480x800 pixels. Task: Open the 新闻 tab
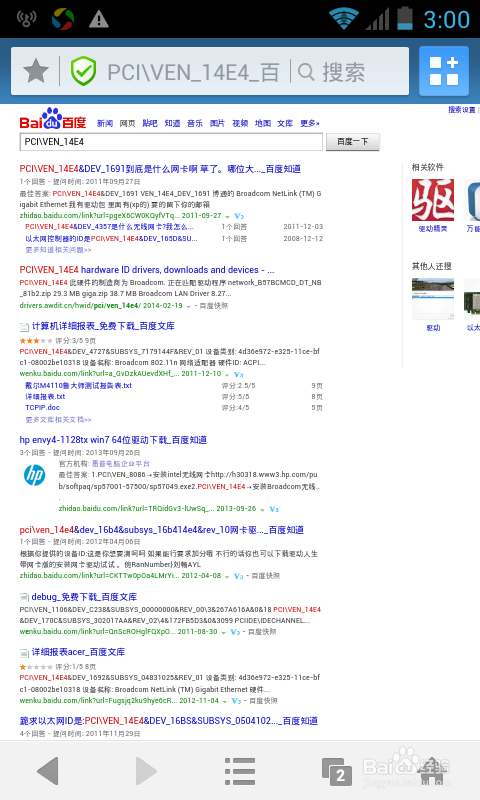tap(105, 123)
